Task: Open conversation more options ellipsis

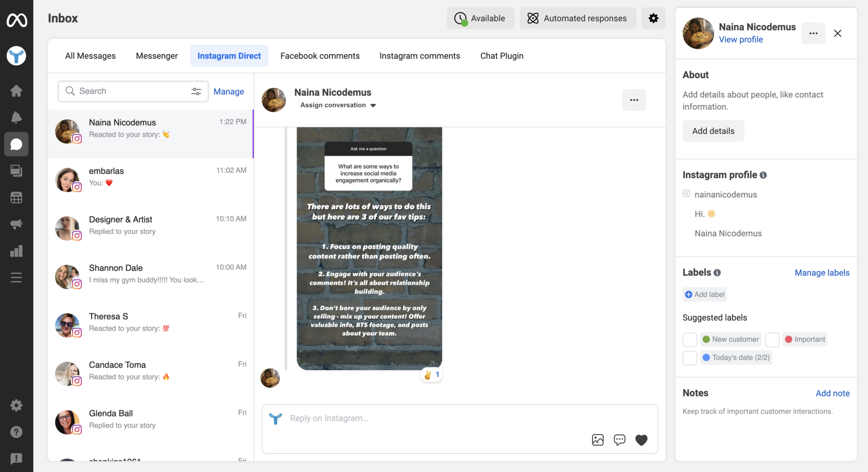Action: click(634, 100)
